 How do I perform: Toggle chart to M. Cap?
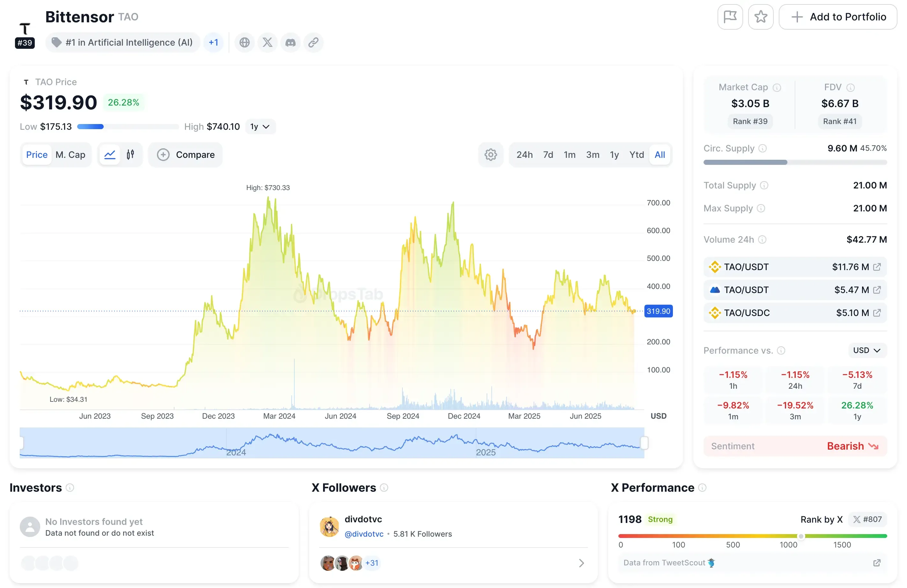(70, 155)
